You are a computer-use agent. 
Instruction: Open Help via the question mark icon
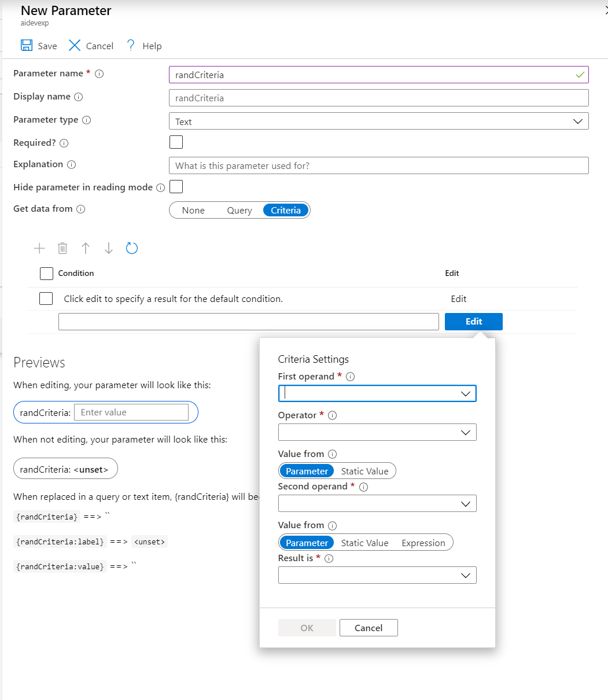(130, 45)
